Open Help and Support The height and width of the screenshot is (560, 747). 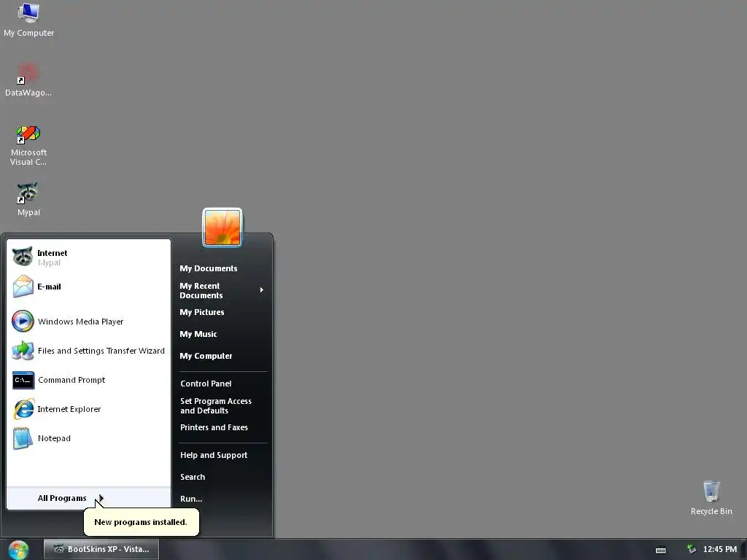(x=214, y=455)
